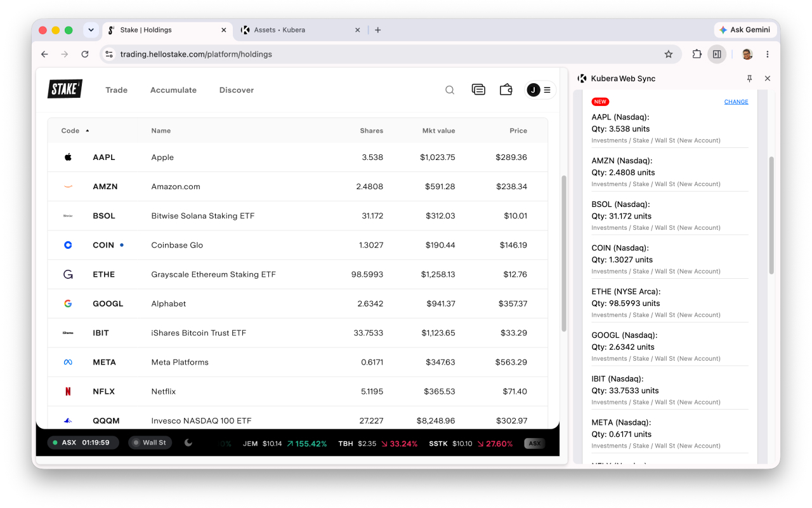Click the Stake logo in the header
The width and height of the screenshot is (812, 508).
click(x=65, y=89)
